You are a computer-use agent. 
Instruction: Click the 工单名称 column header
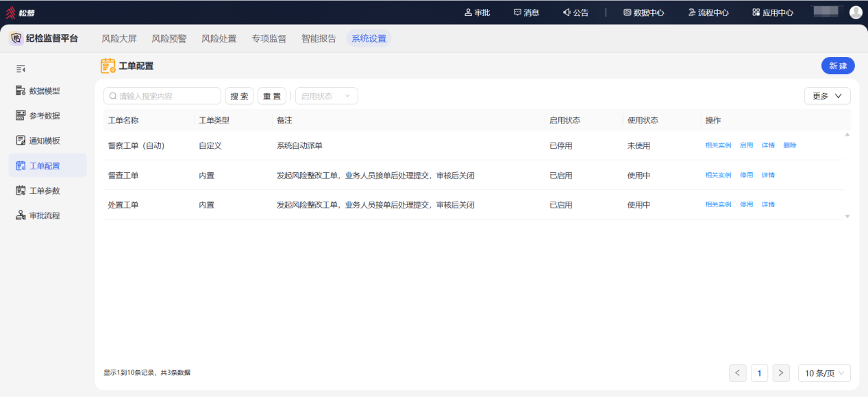[123, 120]
